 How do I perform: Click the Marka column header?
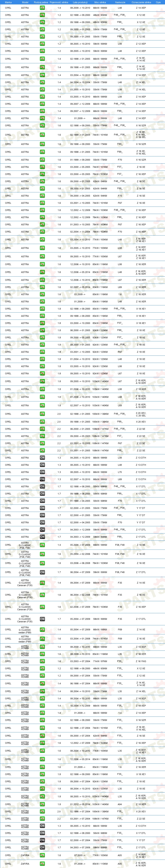pyautogui.click(x=8, y=2)
